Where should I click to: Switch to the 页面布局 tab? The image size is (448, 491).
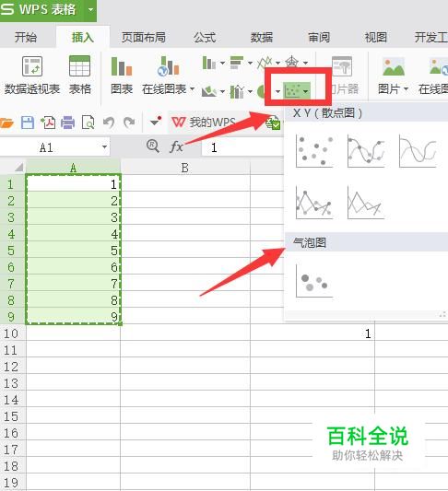(144, 37)
